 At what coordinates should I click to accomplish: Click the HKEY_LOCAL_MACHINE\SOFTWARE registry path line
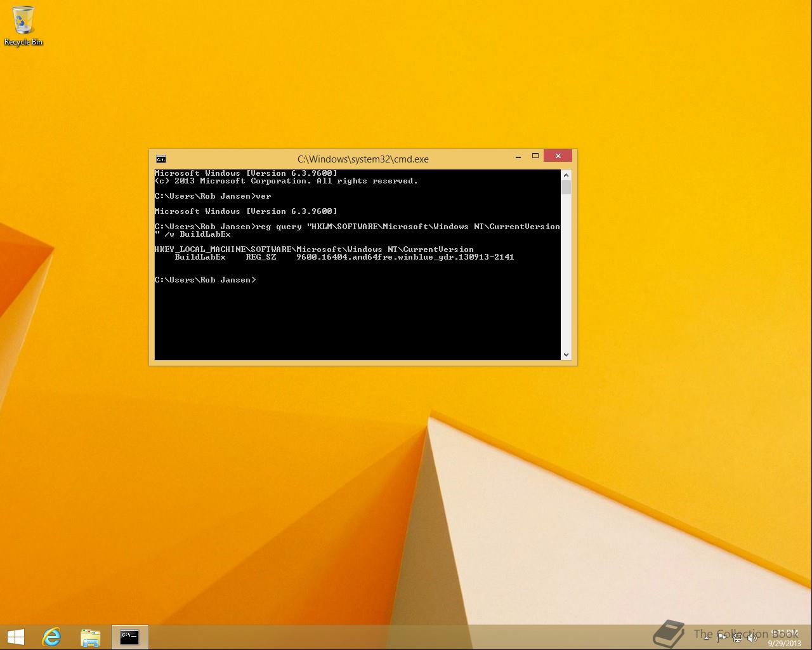(314, 249)
